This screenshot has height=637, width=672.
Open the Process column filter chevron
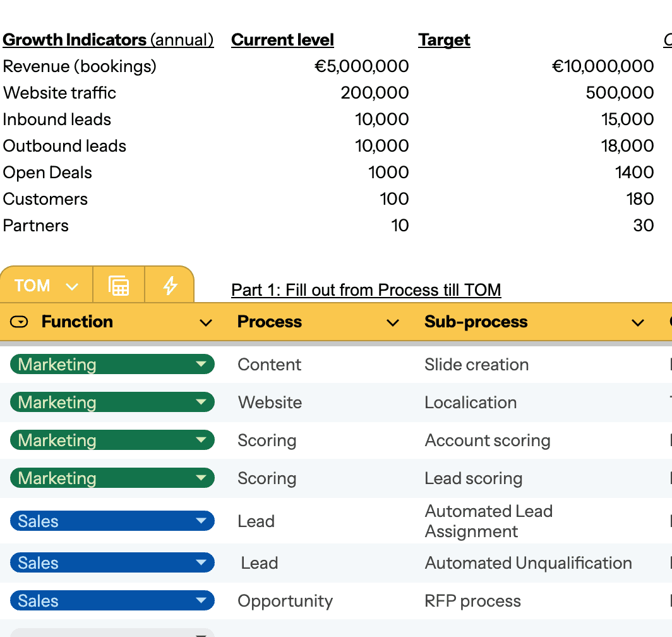pyautogui.click(x=393, y=322)
